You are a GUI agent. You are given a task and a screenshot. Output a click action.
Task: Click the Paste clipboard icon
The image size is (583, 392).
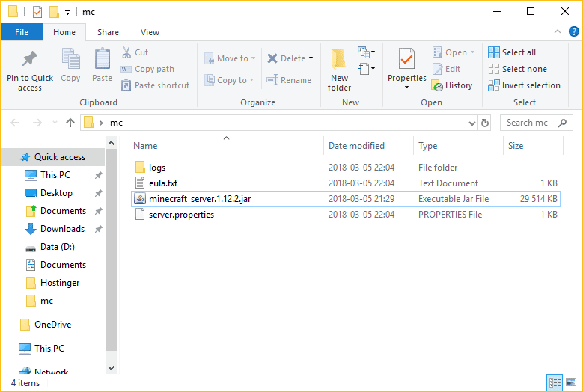[x=102, y=58]
